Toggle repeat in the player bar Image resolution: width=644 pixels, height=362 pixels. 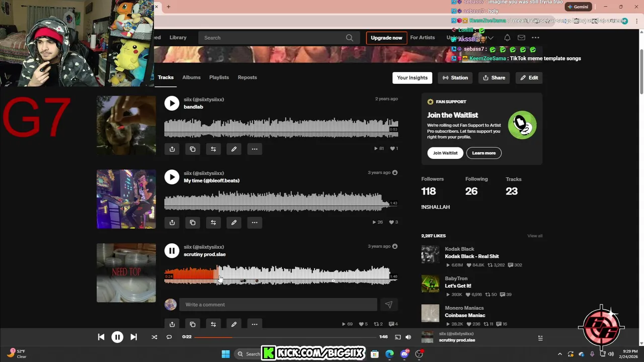pyautogui.click(x=169, y=337)
